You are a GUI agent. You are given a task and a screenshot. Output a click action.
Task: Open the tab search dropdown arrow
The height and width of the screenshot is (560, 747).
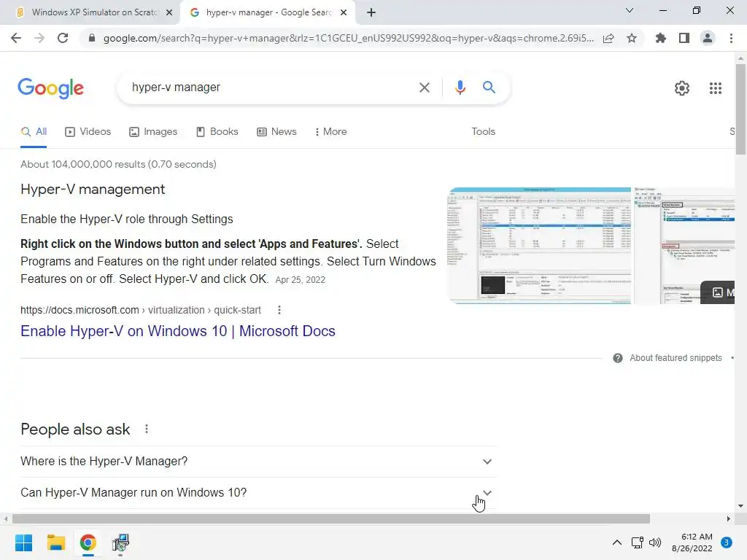click(x=630, y=10)
